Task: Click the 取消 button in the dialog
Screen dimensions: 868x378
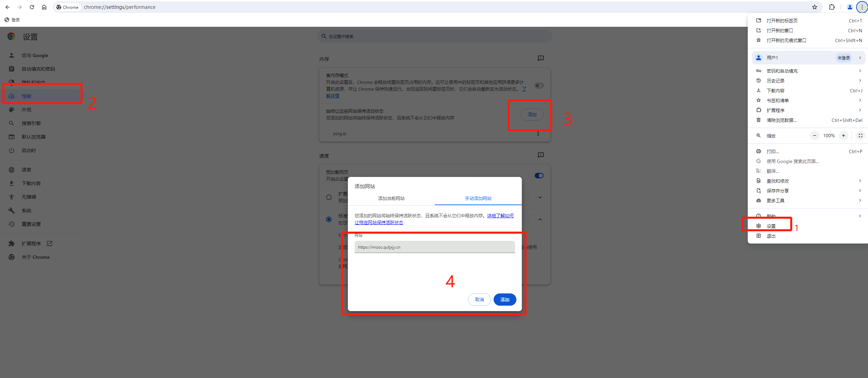Action: pos(479,300)
